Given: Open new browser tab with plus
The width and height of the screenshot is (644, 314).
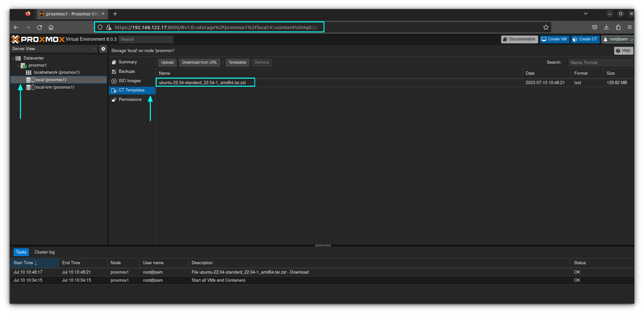Looking at the screenshot, I should click(x=115, y=14).
